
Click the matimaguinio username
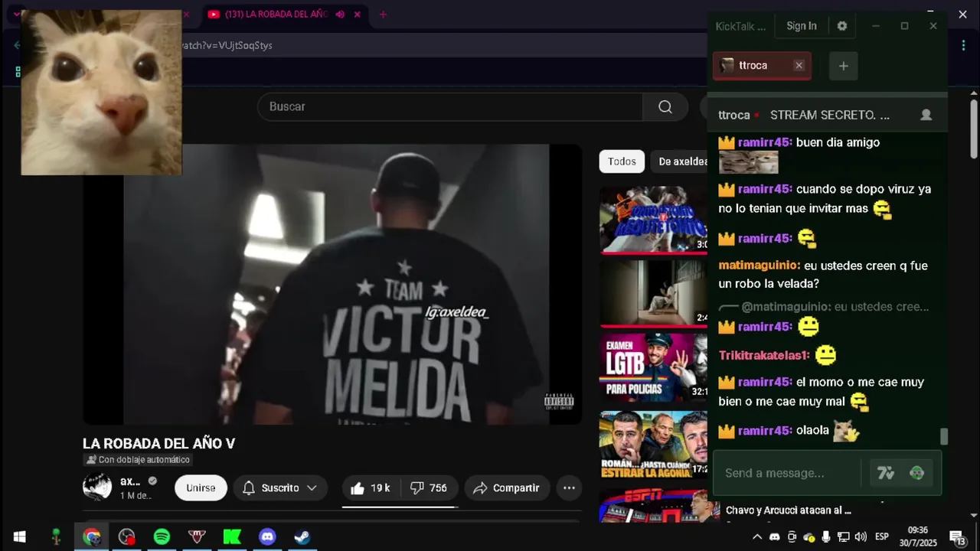[x=759, y=266]
